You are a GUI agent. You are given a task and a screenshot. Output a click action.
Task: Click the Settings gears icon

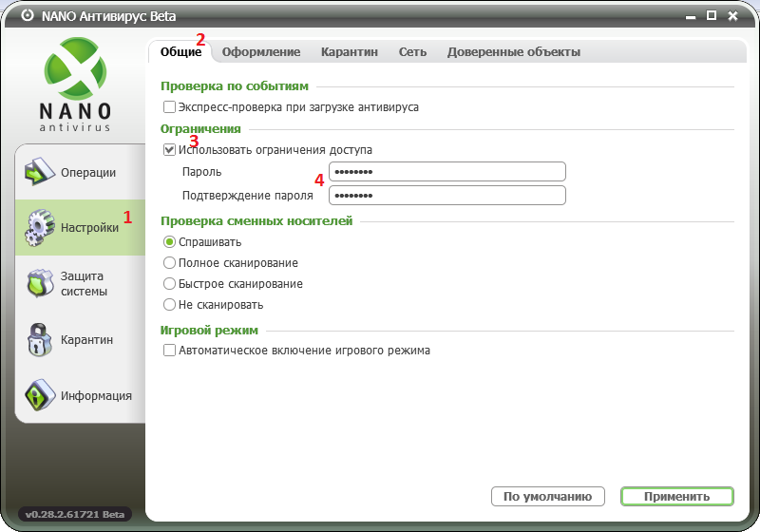[x=41, y=228]
